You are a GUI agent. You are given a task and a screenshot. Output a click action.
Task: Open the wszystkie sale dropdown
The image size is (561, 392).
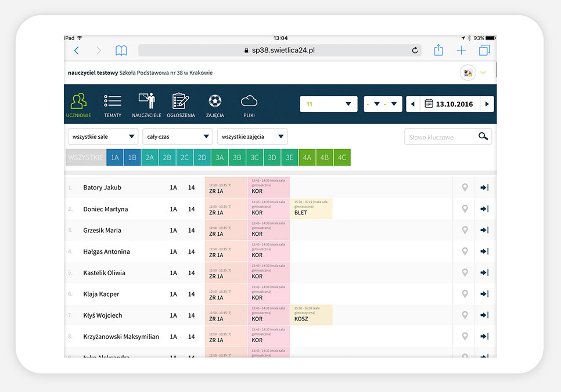coord(103,136)
